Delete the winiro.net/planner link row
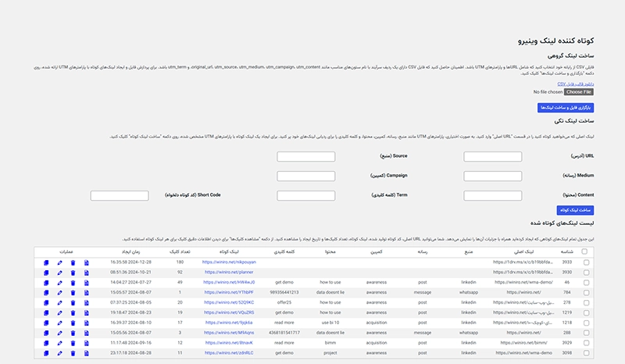 click(73, 273)
